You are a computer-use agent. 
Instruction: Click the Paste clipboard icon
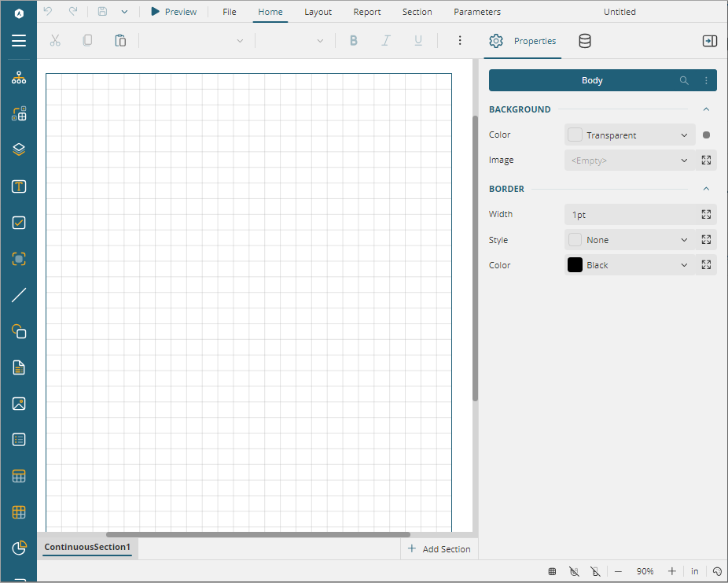[120, 41]
